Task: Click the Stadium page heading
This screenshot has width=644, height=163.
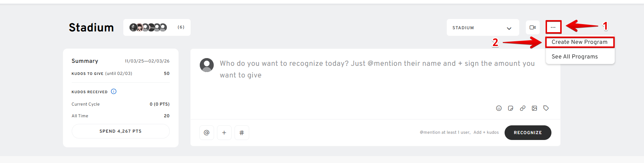Action: (91, 28)
